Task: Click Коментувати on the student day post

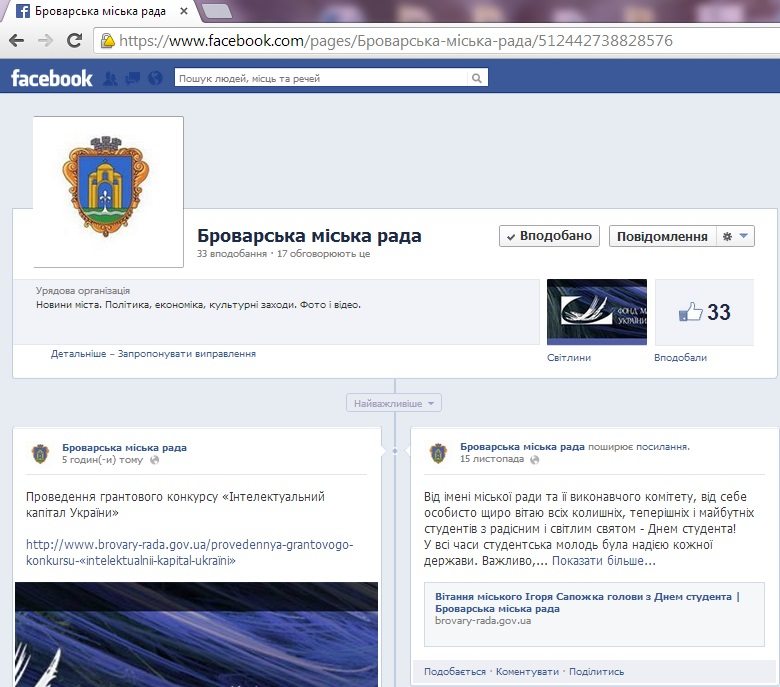Action: click(x=527, y=672)
